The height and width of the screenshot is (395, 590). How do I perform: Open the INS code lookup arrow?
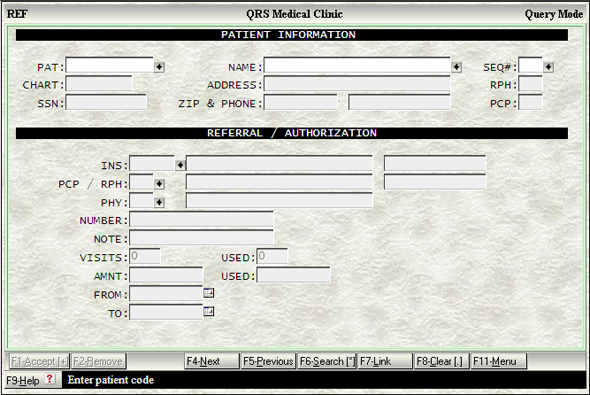[180, 165]
